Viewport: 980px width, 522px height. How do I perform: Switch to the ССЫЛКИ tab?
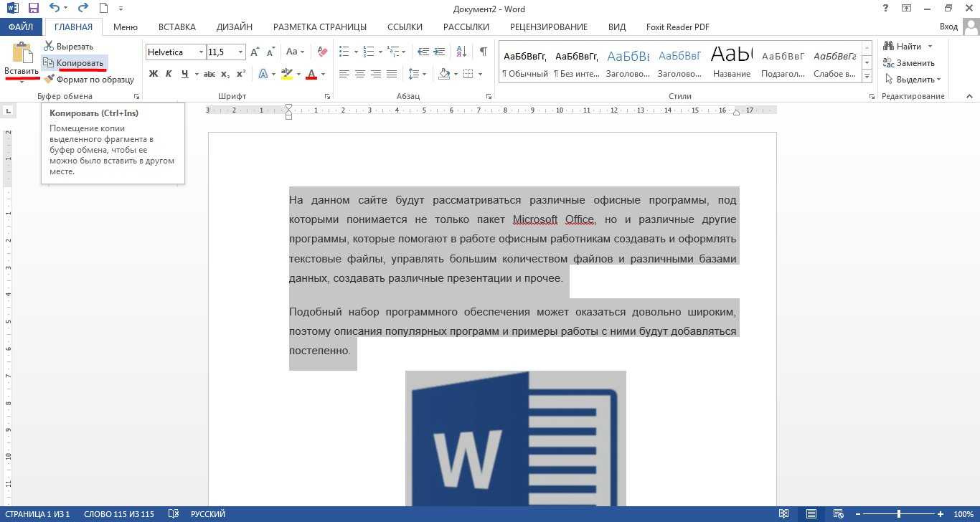point(405,27)
